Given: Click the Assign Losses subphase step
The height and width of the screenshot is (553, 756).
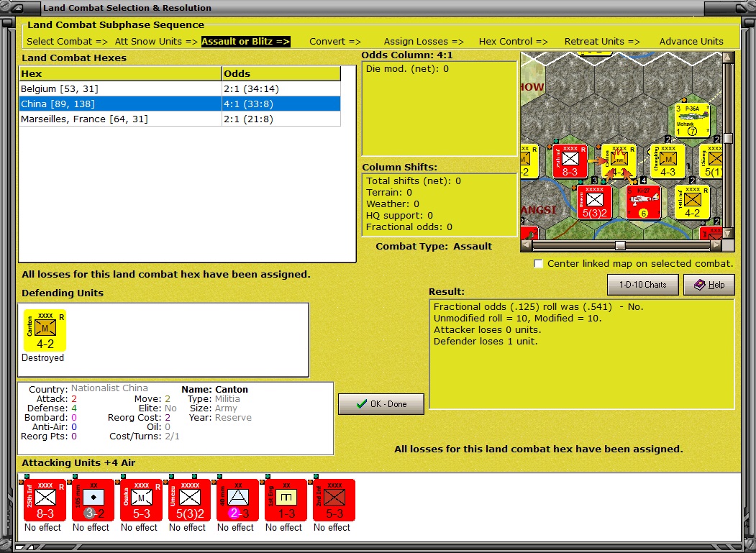Looking at the screenshot, I should click(x=424, y=42).
